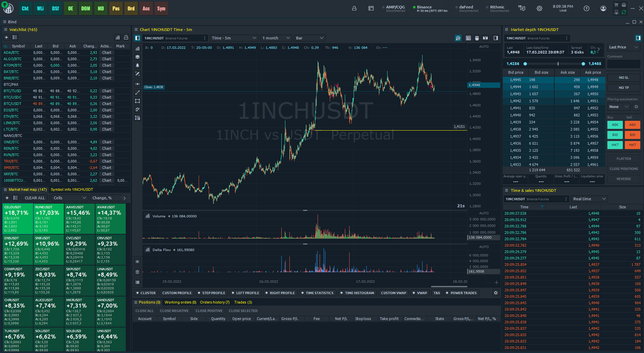Open the DOM panel from top toolbar
644x353 pixels.
86,8
